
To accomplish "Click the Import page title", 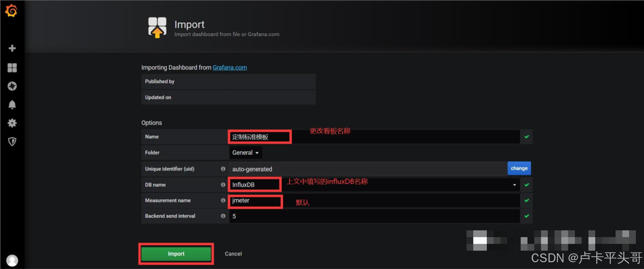I will (189, 24).
